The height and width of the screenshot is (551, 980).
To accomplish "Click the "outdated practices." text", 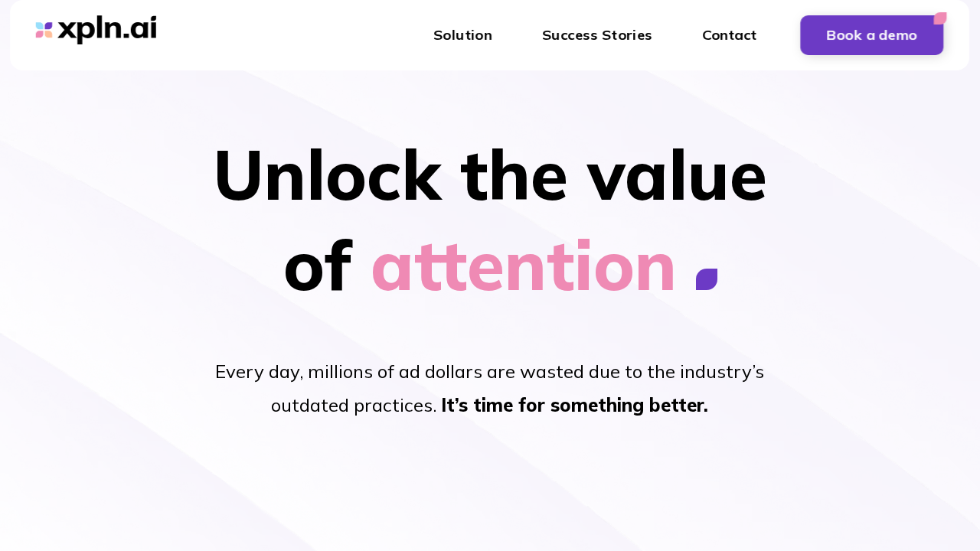I will tap(354, 406).
